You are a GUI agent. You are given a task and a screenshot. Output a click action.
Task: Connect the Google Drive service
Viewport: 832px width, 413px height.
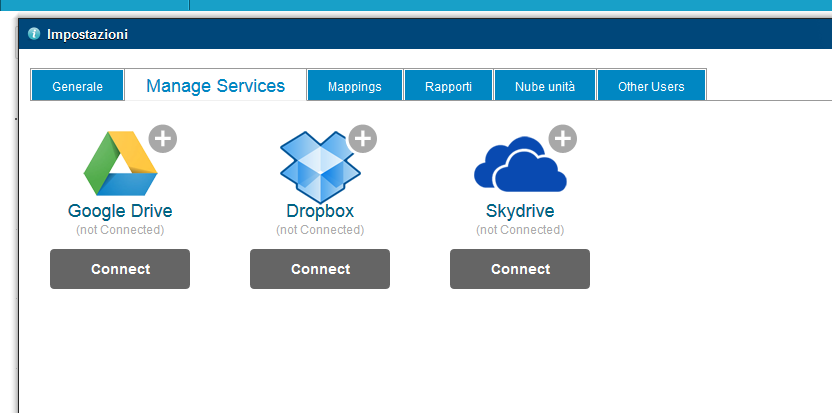point(120,269)
